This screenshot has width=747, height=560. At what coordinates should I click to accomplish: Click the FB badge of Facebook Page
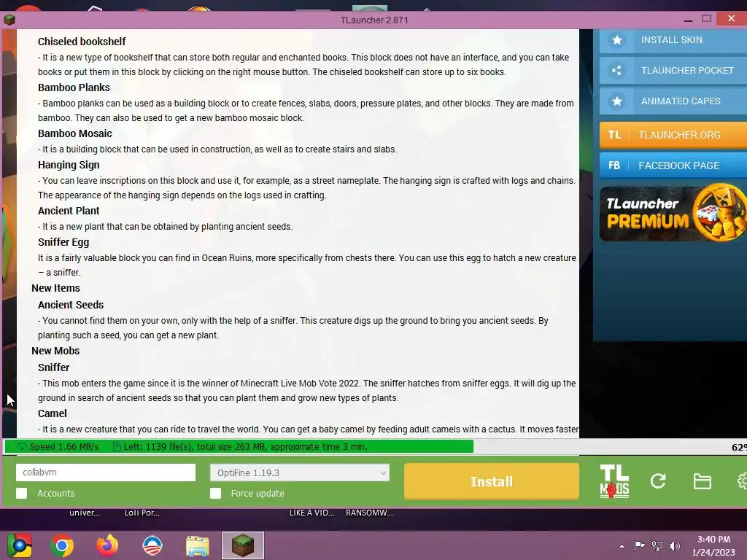pyautogui.click(x=614, y=166)
